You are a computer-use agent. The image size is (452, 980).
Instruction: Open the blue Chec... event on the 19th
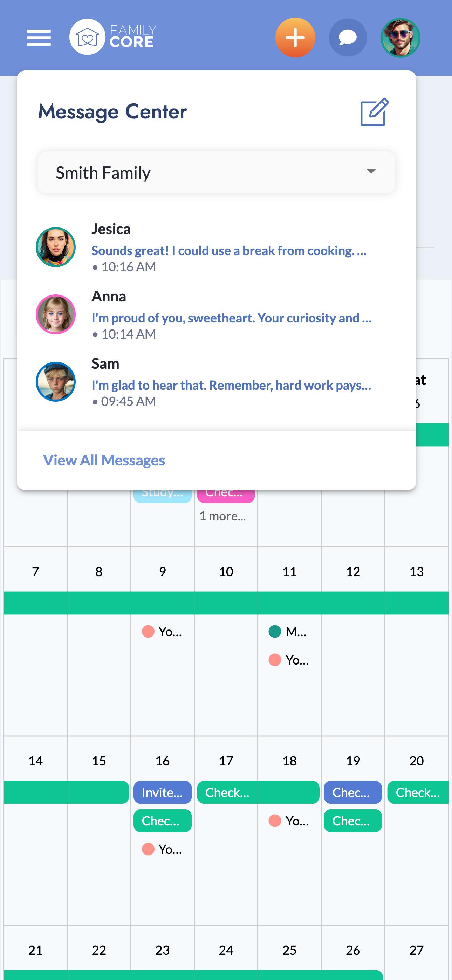tap(353, 792)
